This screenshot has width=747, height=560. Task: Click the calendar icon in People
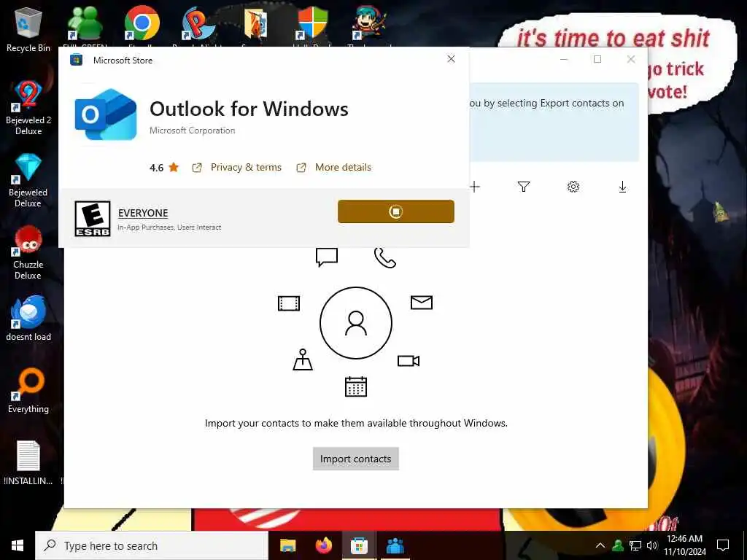click(x=356, y=386)
